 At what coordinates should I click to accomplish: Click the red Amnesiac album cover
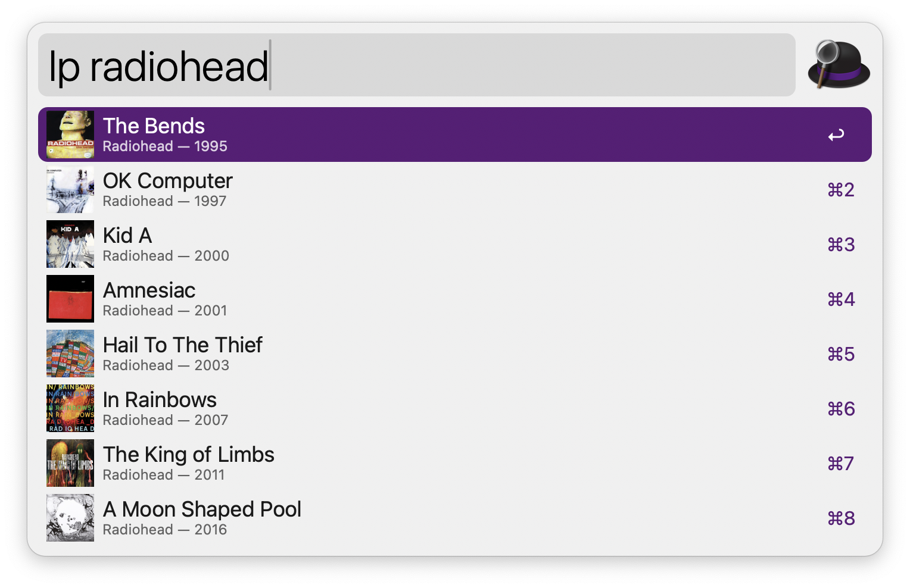pyautogui.click(x=70, y=299)
